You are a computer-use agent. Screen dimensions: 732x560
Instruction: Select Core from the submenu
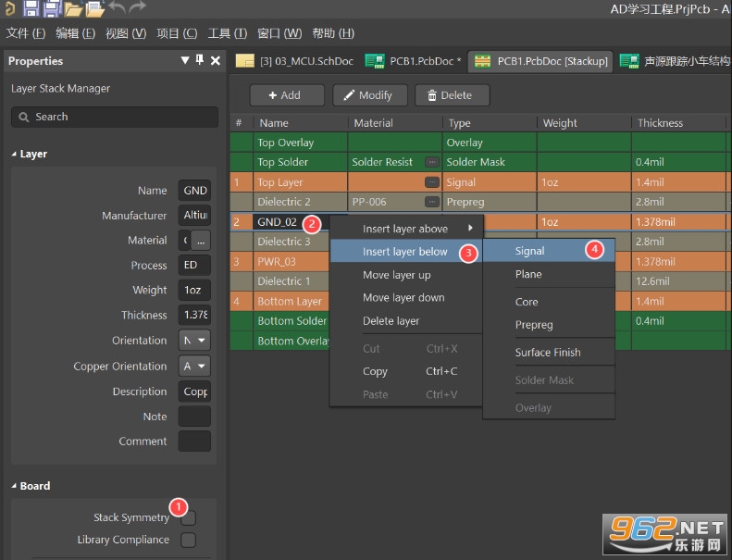click(x=549, y=302)
